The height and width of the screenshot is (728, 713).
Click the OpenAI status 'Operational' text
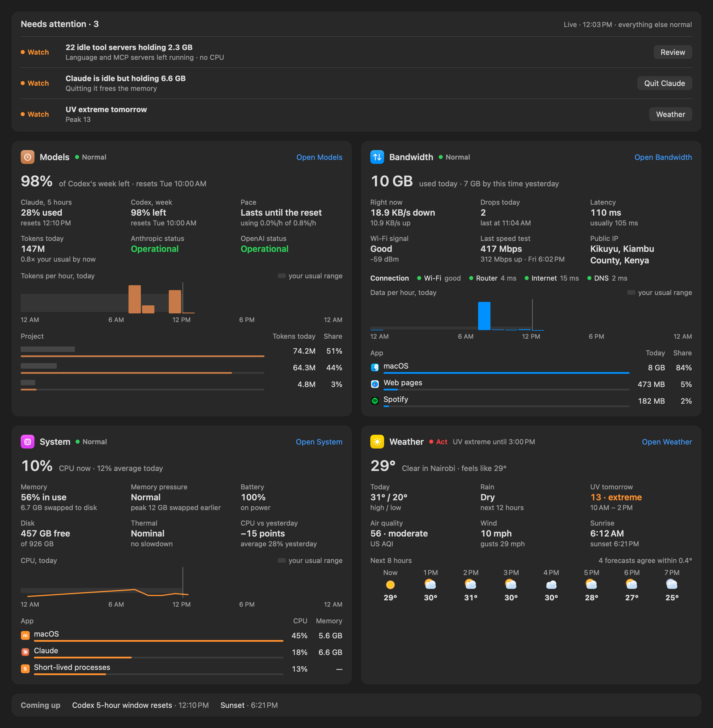tap(264, 249)
